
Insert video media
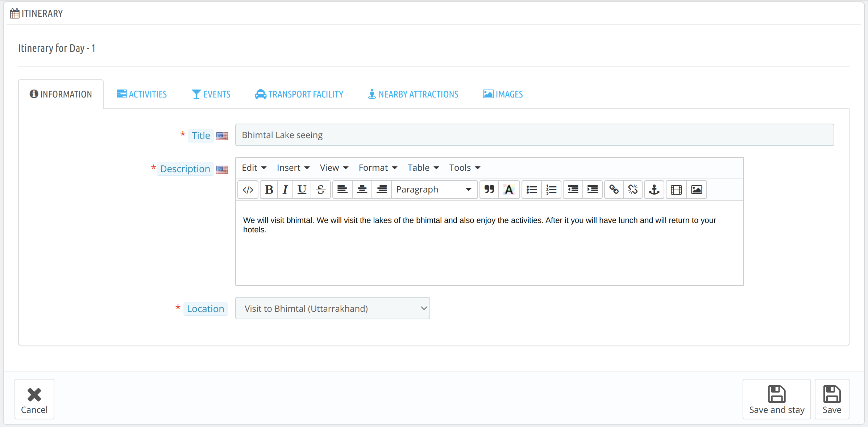pyautogui.click(x=676, y=190)
